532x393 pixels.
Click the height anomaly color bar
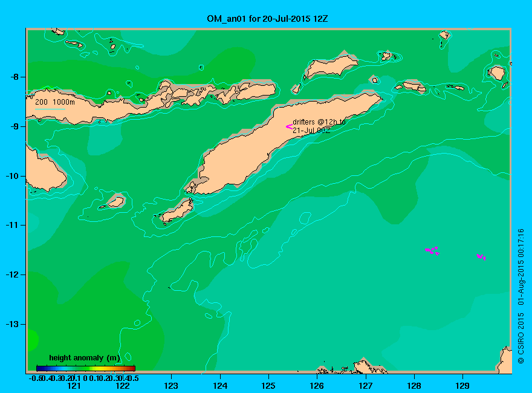click(86, 368)
